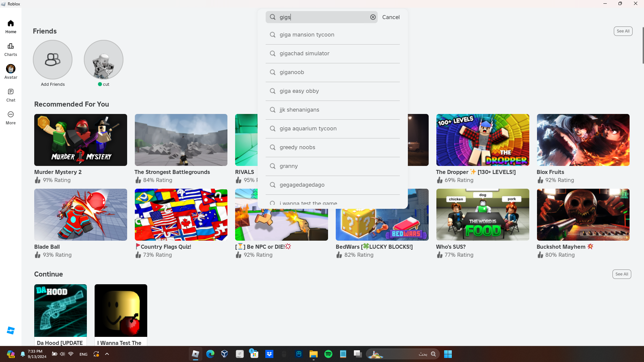Image resolution: width=644 pixels, height=362 pixels.
Task: Select 'granny' search suggestion
Action: [333, 166]
